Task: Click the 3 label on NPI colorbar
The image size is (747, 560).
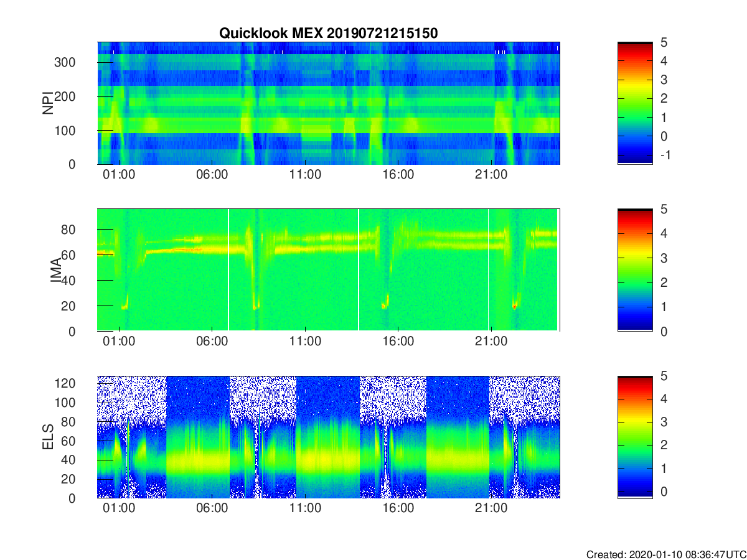Action: 664,80
